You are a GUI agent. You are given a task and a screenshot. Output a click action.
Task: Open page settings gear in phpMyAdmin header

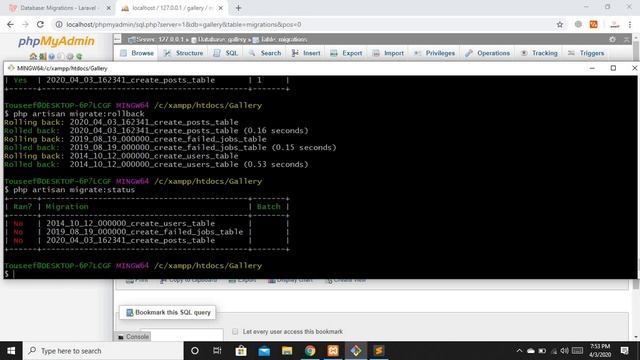[612, 40]
